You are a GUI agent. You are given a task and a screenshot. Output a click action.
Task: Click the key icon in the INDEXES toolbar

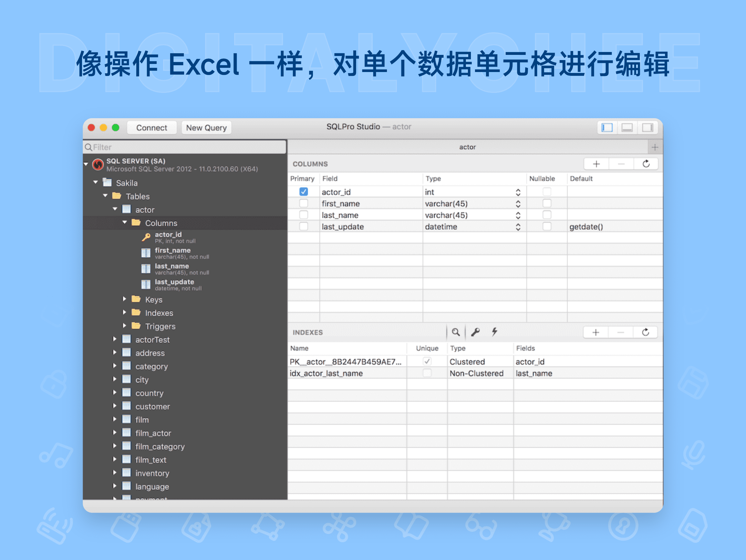click(475, 332)
